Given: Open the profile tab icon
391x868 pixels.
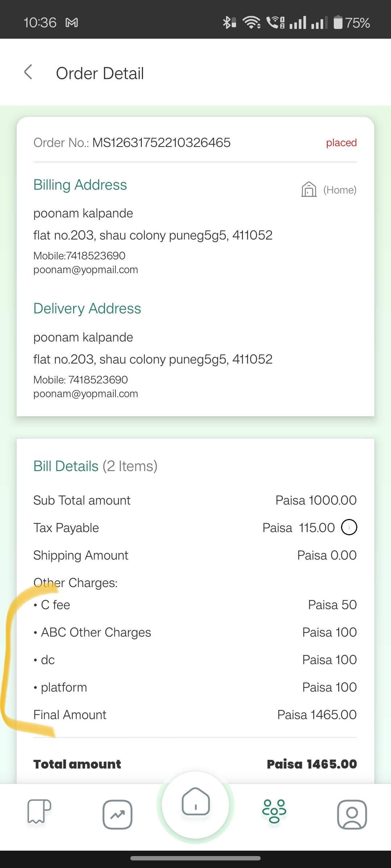Looking at the screenshot, I should pyautogui.click(x=352, y=814).
